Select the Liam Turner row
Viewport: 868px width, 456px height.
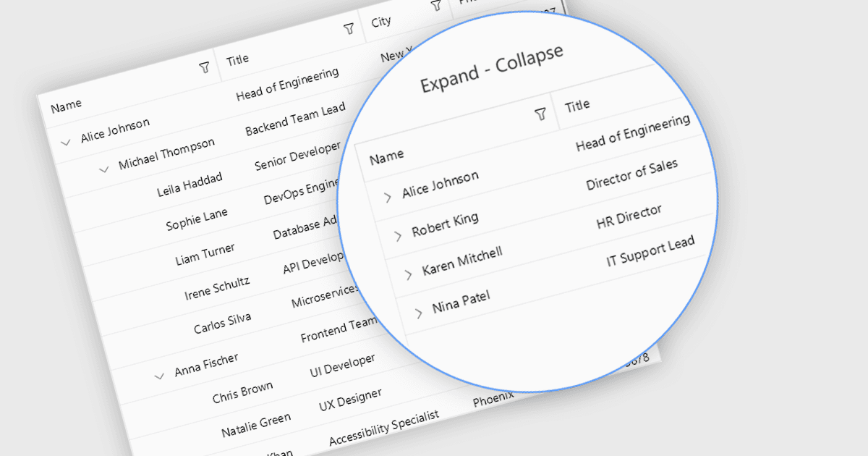[x=205, y=254]
